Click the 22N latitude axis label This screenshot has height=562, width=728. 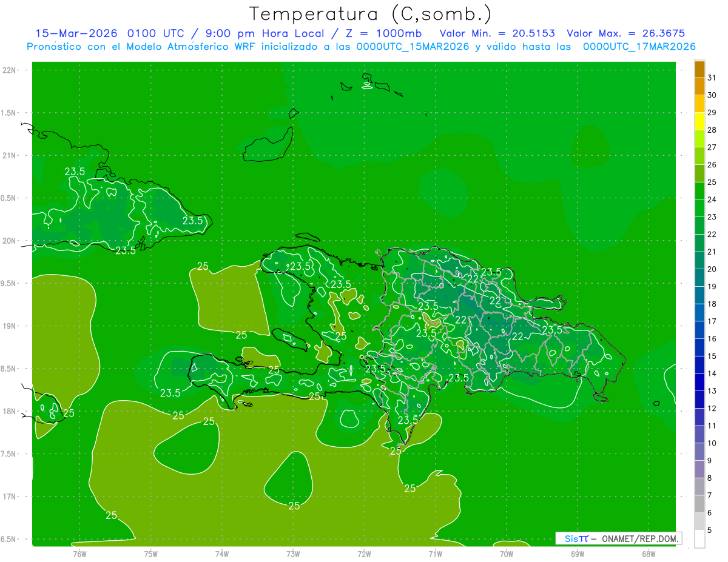click(x=10, y=70)
